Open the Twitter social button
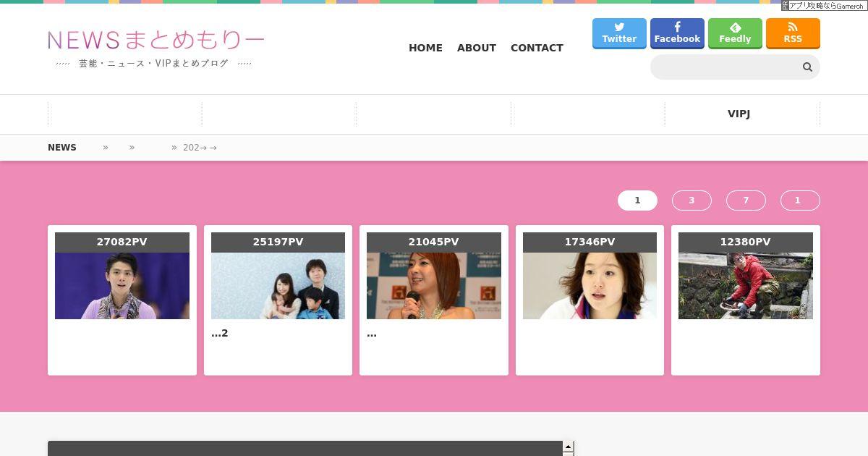868x456 pixels. click(619, 33)
